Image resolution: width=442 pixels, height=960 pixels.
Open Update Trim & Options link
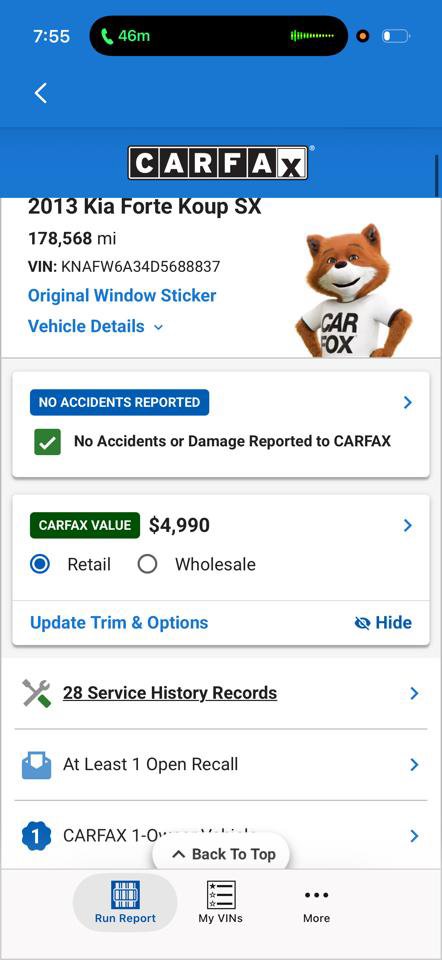tap(119, 623)
